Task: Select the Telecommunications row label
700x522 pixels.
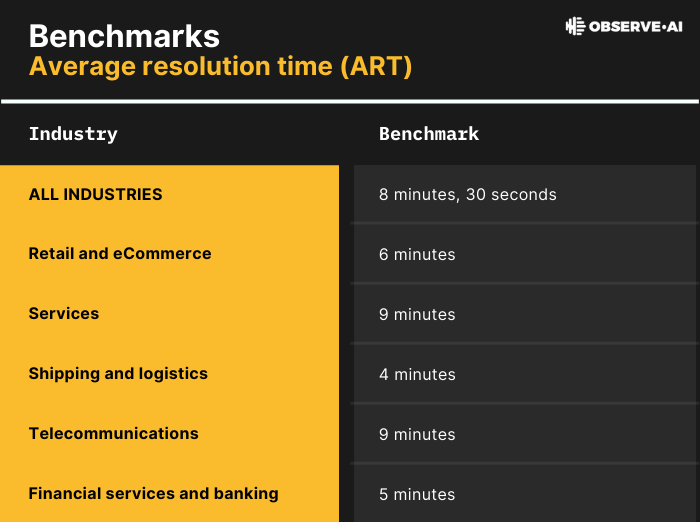Action: (113, 434)
